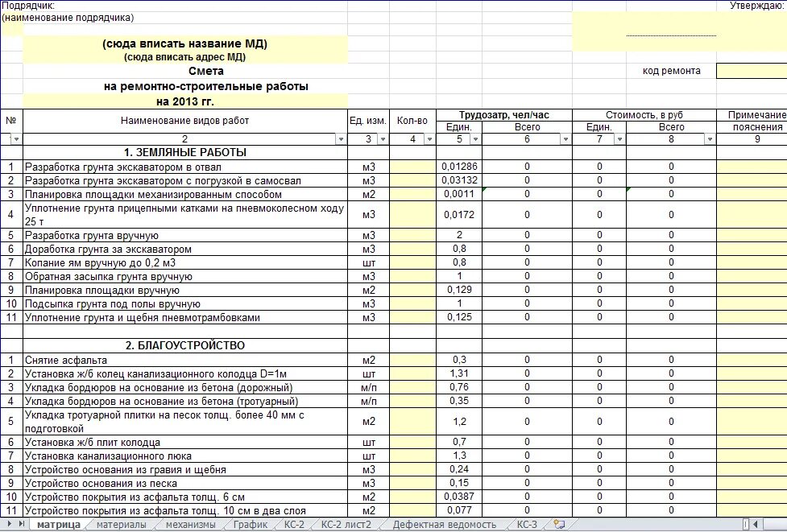Open the КС-3 sheet tab
The height and width of the screenshot is (532, 787).
[527, 525]
